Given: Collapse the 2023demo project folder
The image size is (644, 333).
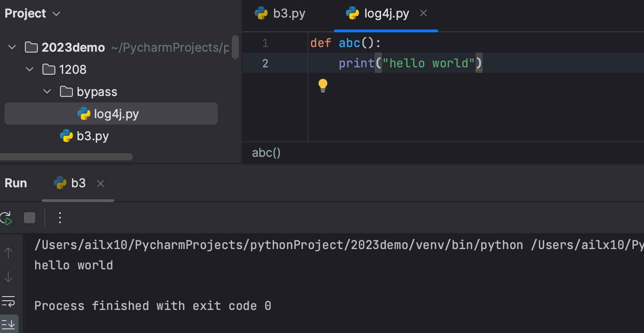Looking at the screenshot, I should [x=12, y=47].
